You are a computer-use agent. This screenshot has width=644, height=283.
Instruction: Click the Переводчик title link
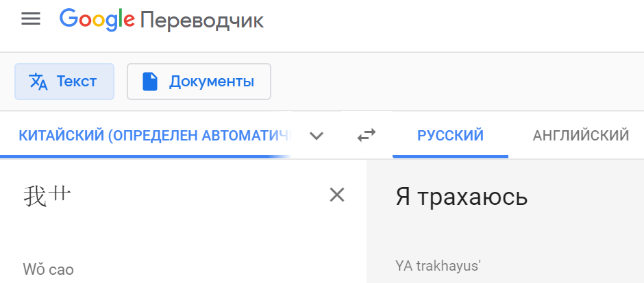pyautogui.click(x=201, y=20)
